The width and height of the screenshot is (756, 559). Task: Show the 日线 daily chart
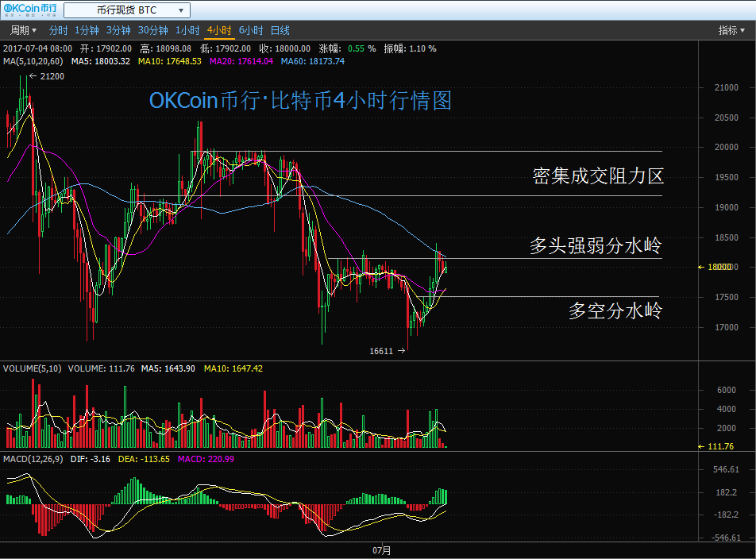click(280, 31)
